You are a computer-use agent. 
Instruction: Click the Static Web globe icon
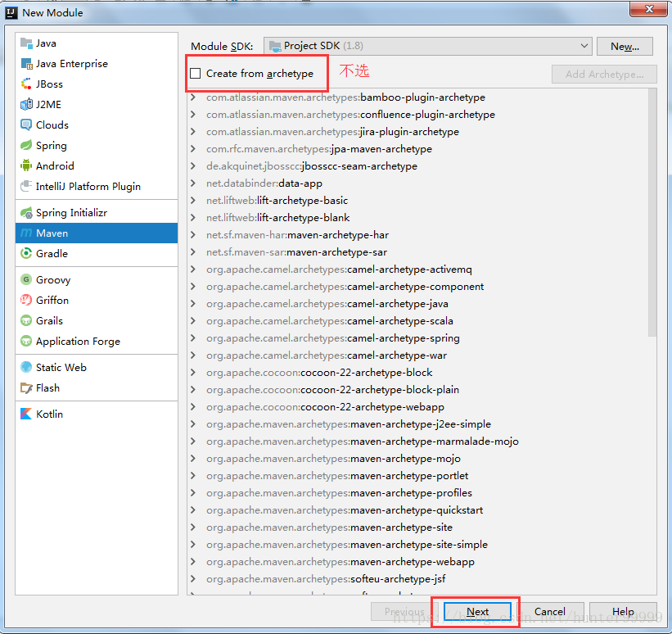point(26,368)
